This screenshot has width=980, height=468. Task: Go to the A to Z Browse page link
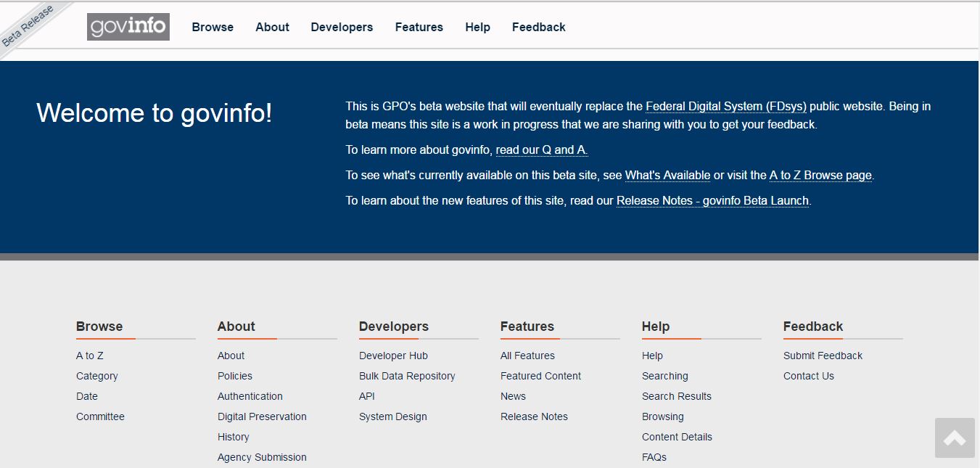pyautogui.click(x=820, y=175)
